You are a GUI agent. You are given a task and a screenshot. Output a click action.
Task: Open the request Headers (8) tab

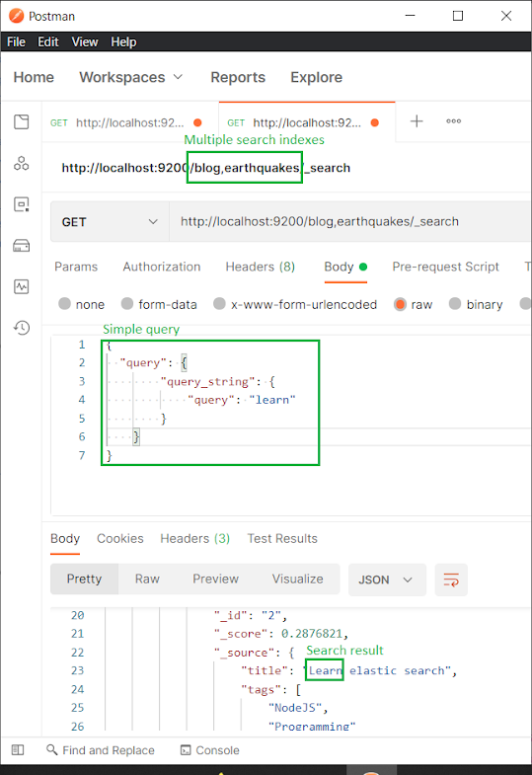coord(261,267)
